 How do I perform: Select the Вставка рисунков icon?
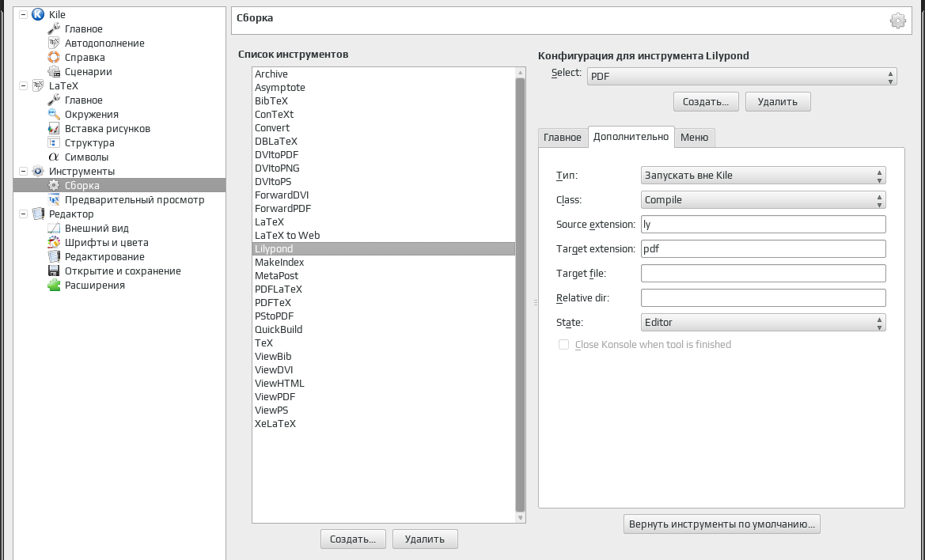[x=54, y=128]
